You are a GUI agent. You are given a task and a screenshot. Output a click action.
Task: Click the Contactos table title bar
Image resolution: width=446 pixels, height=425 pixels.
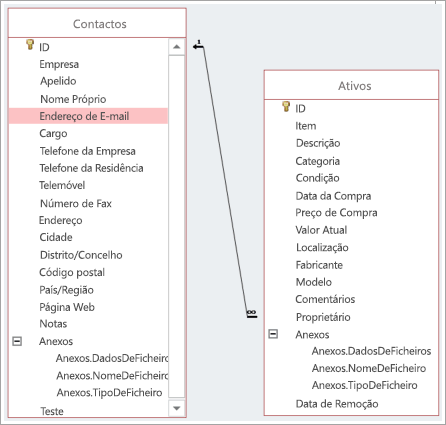point(97,23)
